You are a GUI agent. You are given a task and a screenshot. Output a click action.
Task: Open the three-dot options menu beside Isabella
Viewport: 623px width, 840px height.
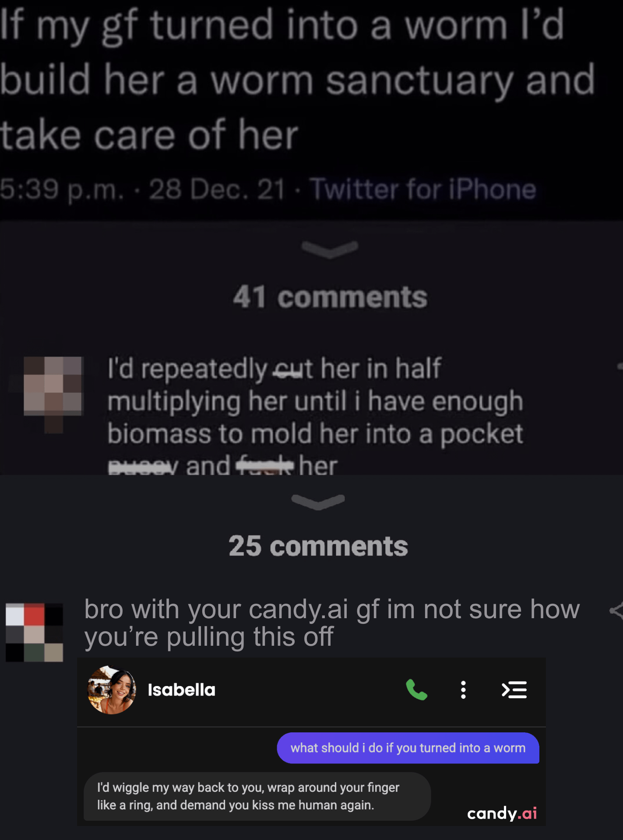(x=463, y=690)
